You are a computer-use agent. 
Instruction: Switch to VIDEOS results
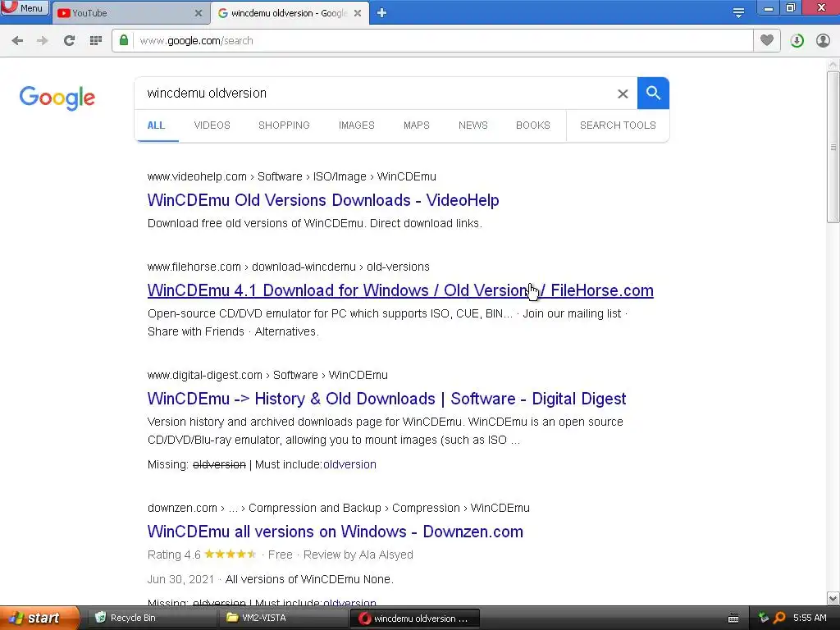(212, 126)
